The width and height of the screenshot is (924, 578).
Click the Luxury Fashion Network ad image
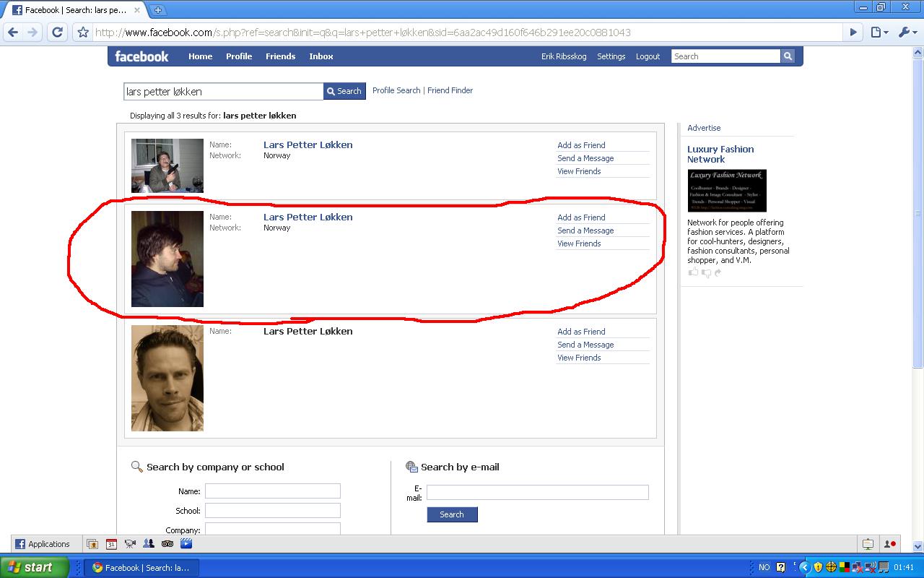[x=727, y=191]
